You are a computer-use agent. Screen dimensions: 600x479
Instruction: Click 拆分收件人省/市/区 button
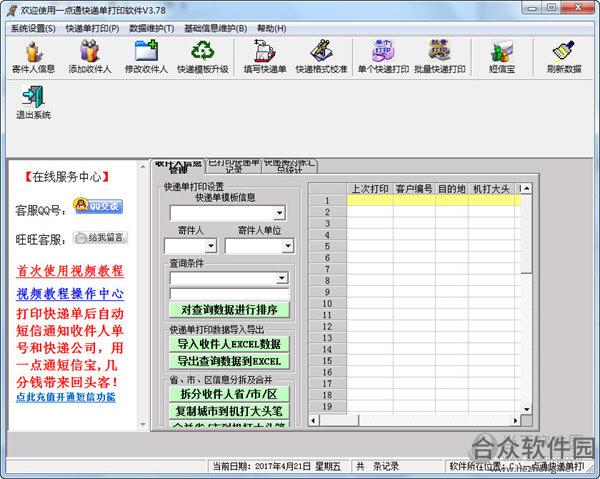click(x=229, y=394)
